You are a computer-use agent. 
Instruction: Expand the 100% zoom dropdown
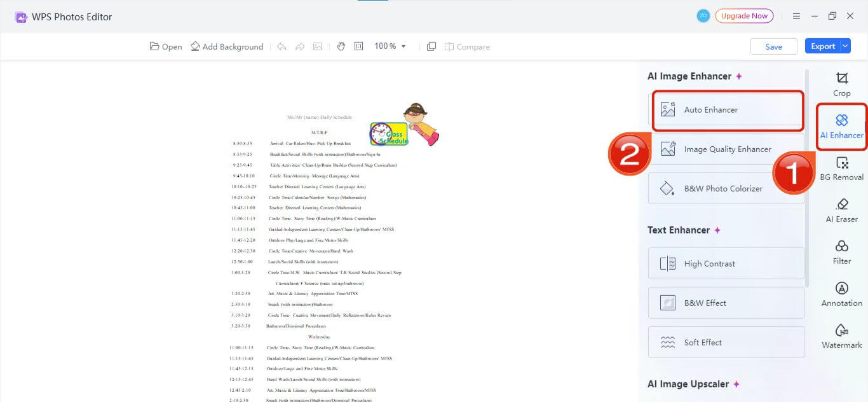(x=403, y=46)
